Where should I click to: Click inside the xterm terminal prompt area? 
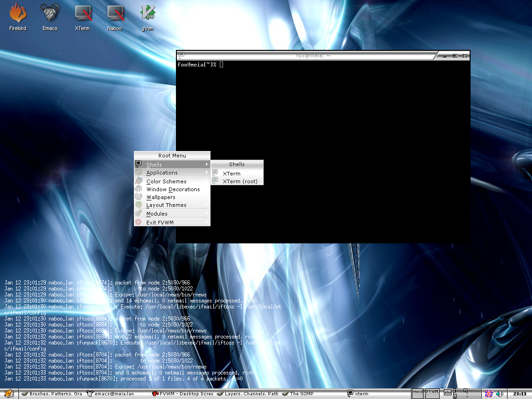[323, 151]
